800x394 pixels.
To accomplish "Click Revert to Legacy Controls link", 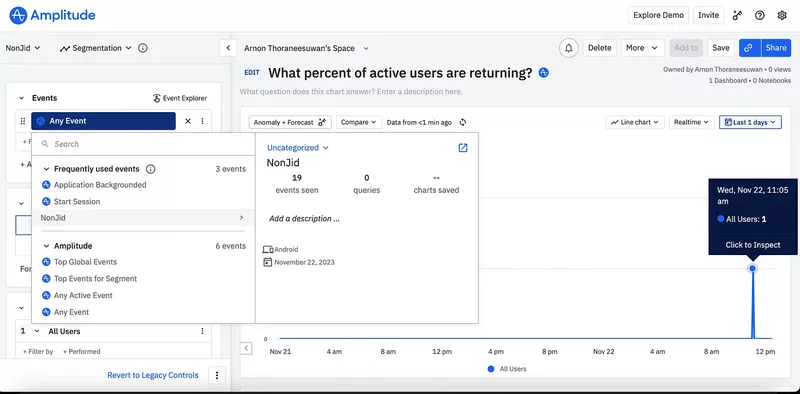I will pos(153,375).
